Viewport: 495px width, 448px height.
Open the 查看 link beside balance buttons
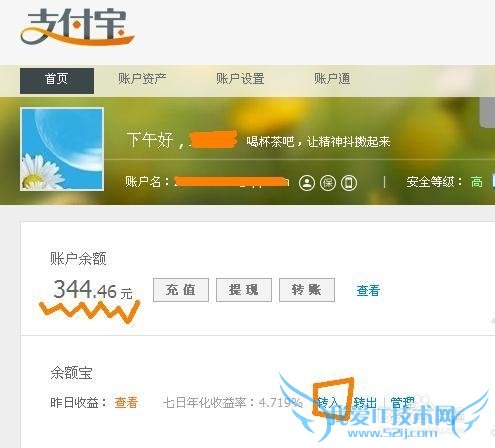tap(368, 290)
